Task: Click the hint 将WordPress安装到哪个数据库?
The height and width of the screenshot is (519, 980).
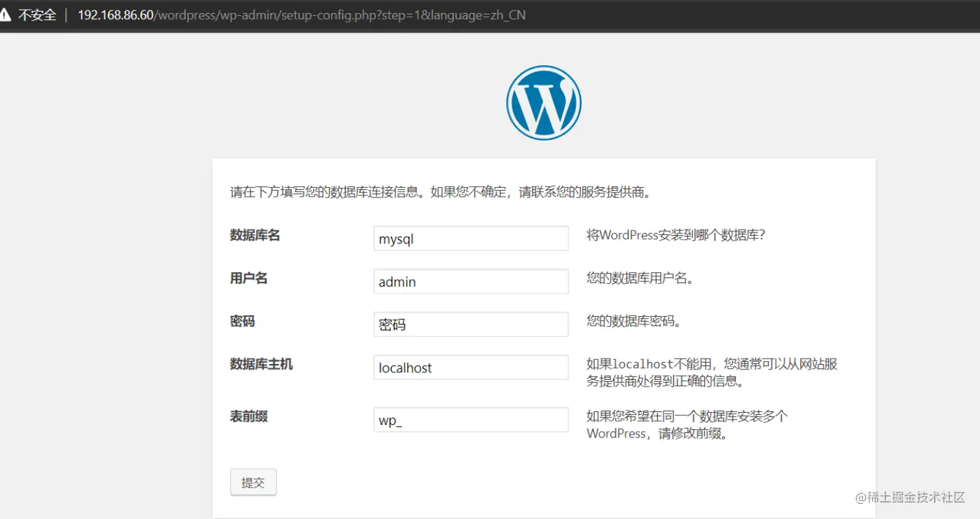Action: tap(676, 235)
